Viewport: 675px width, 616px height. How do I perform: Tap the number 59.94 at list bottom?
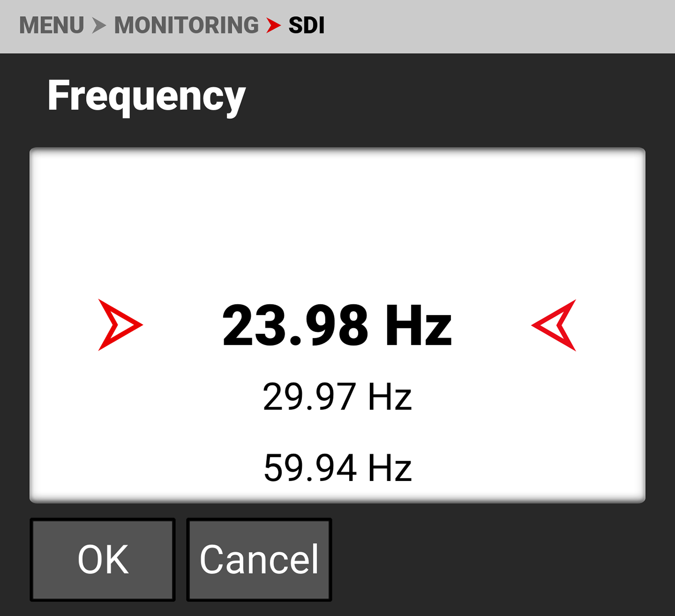pos(310,468)
